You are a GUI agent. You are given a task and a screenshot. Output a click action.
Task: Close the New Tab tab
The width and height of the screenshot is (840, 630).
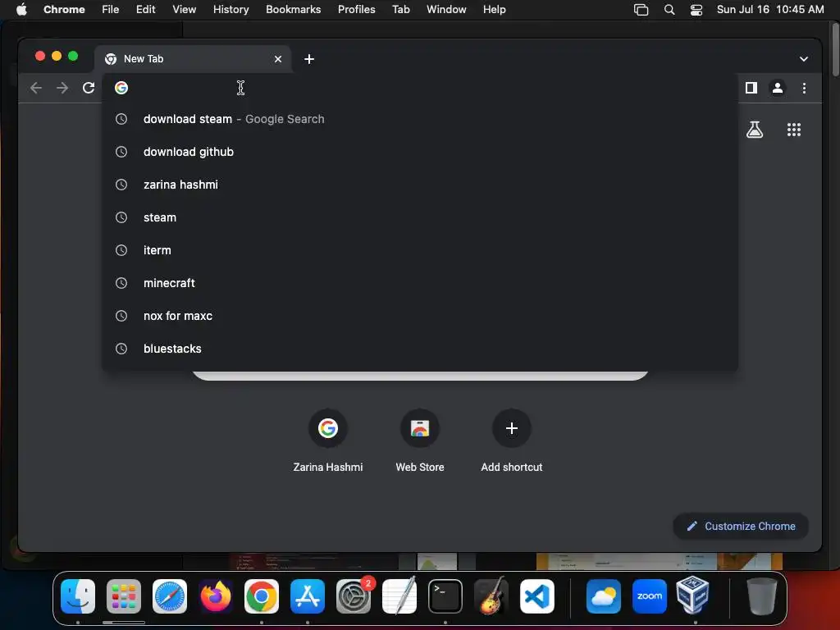coord(278,59)
